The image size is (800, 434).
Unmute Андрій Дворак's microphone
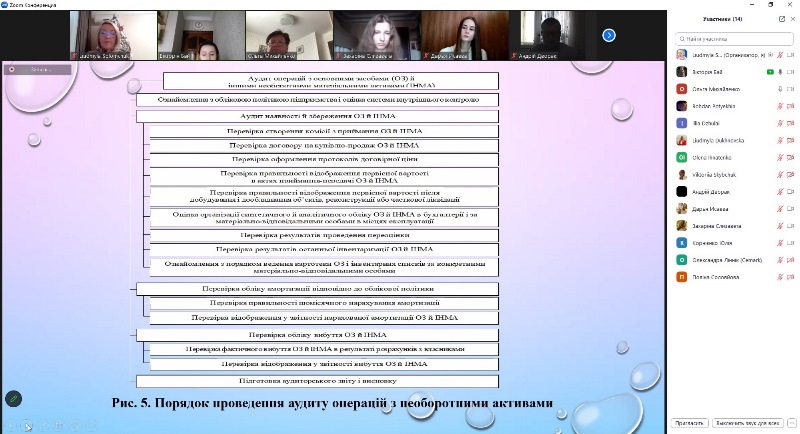[780, 192]
